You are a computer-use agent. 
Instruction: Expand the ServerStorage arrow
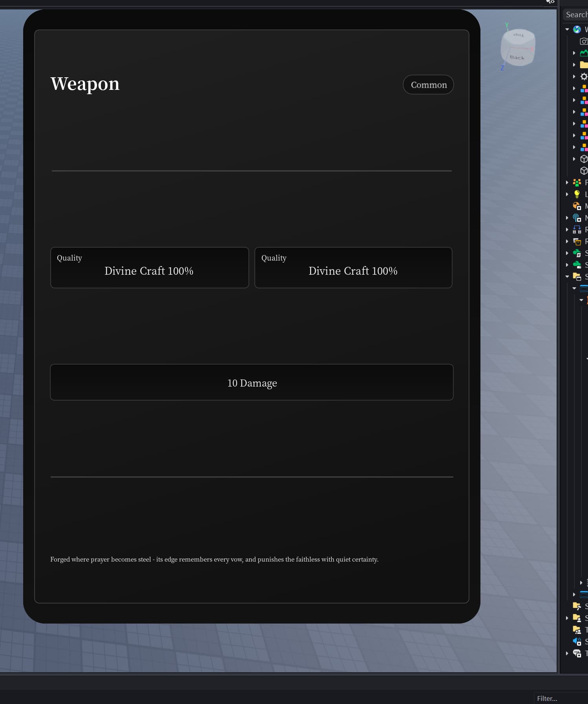coord(567,265)
